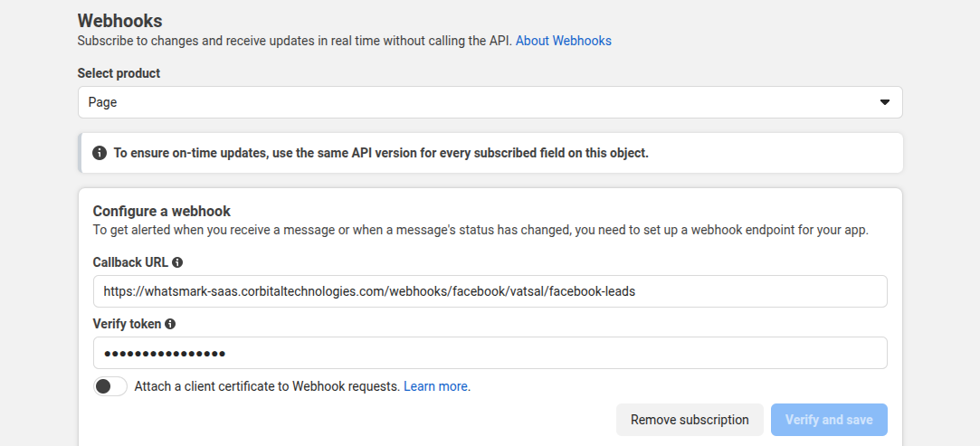Screen dimensions: 980x446
Task: Click the info icon beside Verify token
Action: (x=170, y=324)
